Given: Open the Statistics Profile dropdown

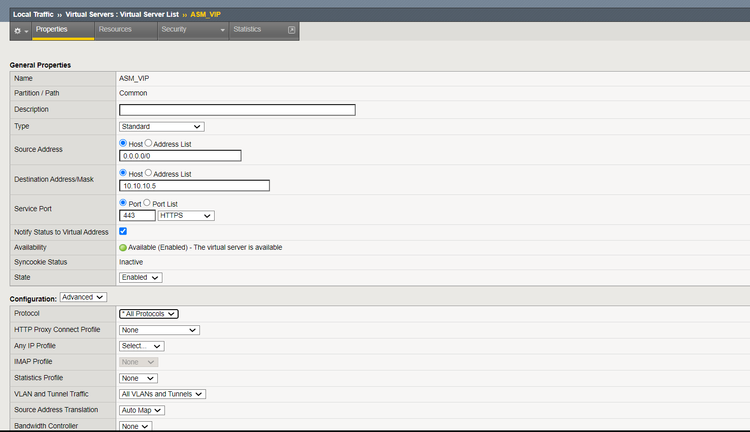Looking at the screenshot, I should tap(138, 378).
